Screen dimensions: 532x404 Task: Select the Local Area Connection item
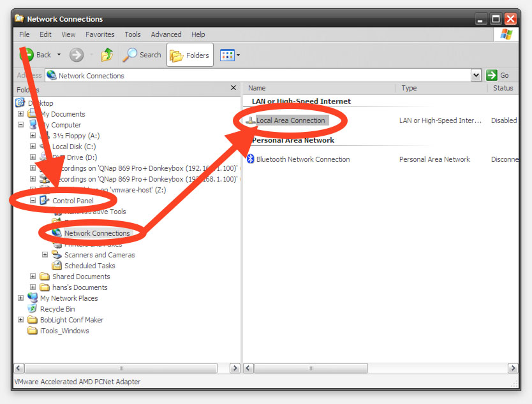pos(290,120)
